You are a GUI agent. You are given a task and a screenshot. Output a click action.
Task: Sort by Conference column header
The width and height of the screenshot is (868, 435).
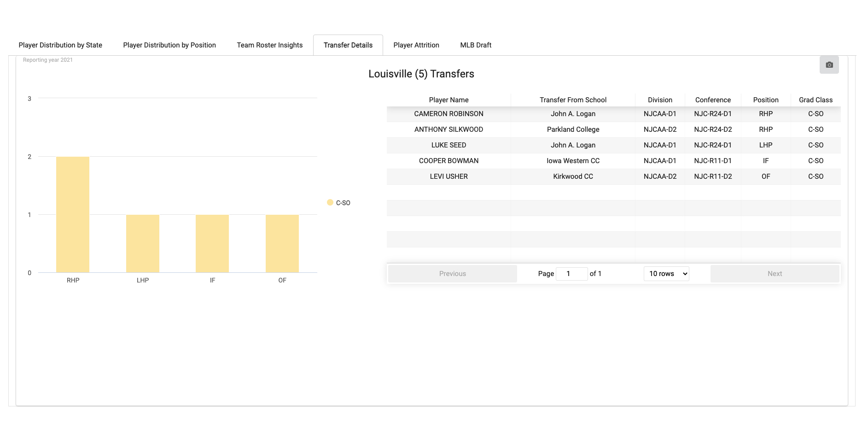(x=713, y=100)
